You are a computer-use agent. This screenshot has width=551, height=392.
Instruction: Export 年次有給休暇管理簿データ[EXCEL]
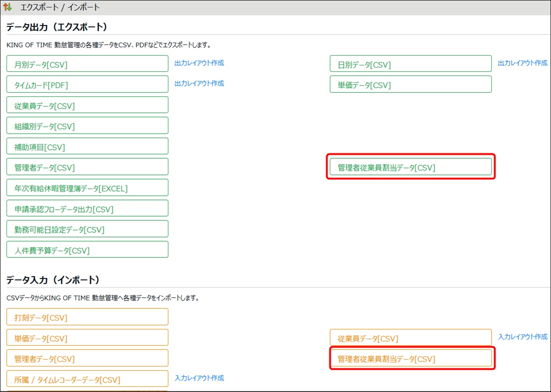[87, 188]
